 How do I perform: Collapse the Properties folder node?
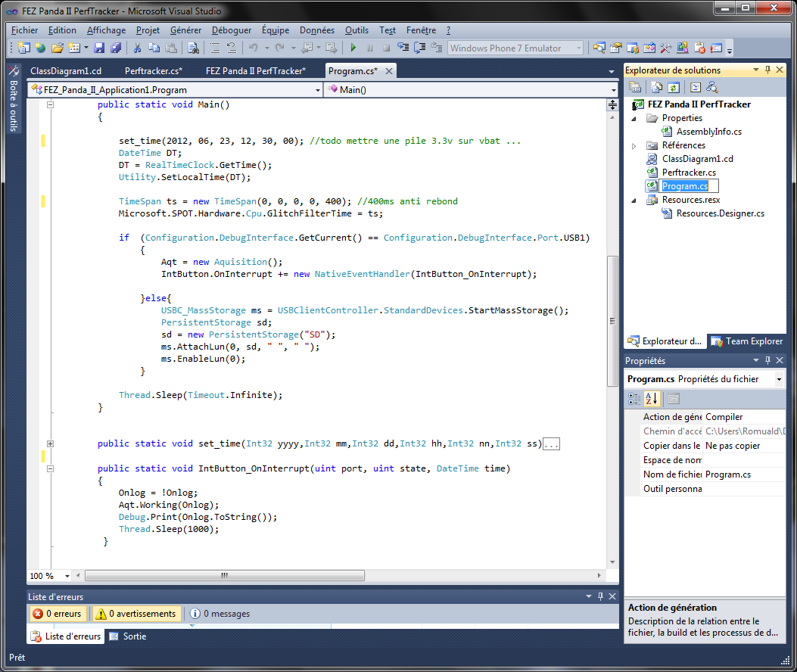pyautogui.click(x=634, y=119)
